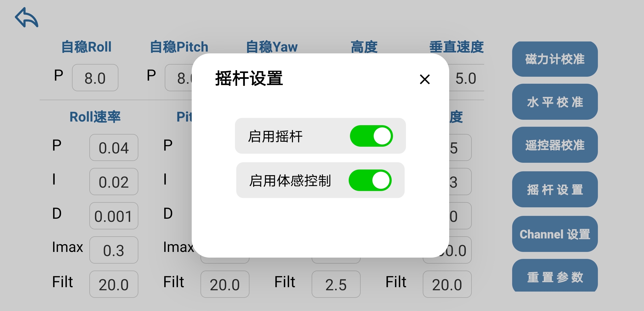
Task: Select the Roll速率 Imax field 0.3
Action: (114, 250)
